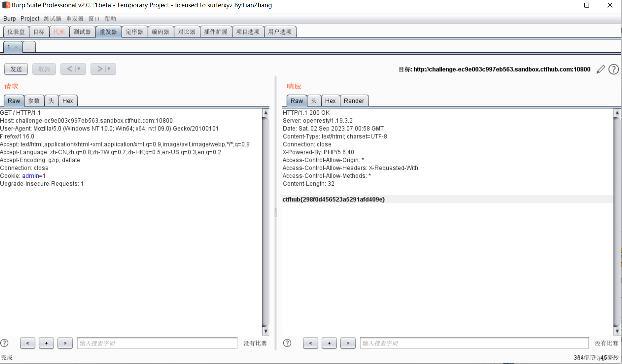
Task: Switch to the 用户选项 user options tab
Action: tap(280, 32)
